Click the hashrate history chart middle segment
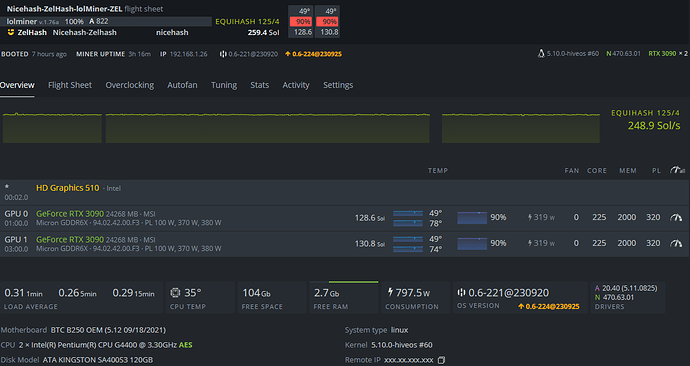 point(268,128)
